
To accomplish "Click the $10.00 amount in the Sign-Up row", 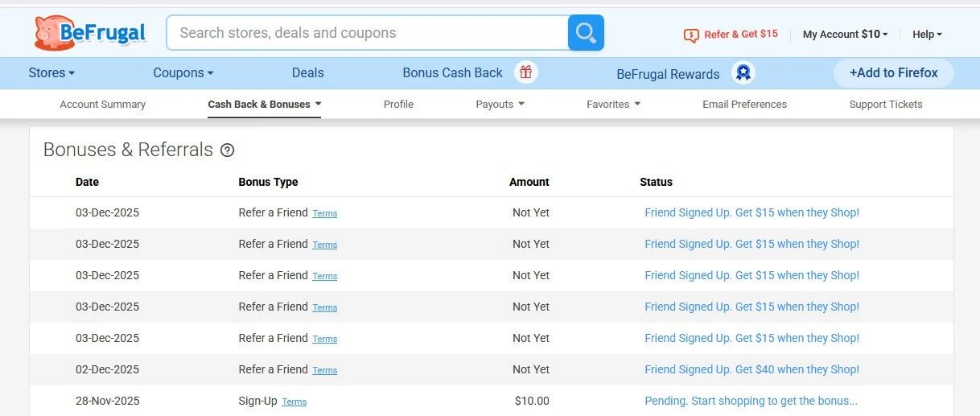I will click(532, 401).
